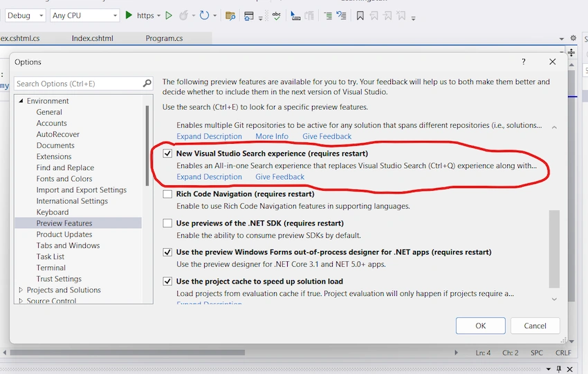Select Accounts in options tree
This screenshot has width=588, height=374.
pyautogui.click(x=51, y=123)
